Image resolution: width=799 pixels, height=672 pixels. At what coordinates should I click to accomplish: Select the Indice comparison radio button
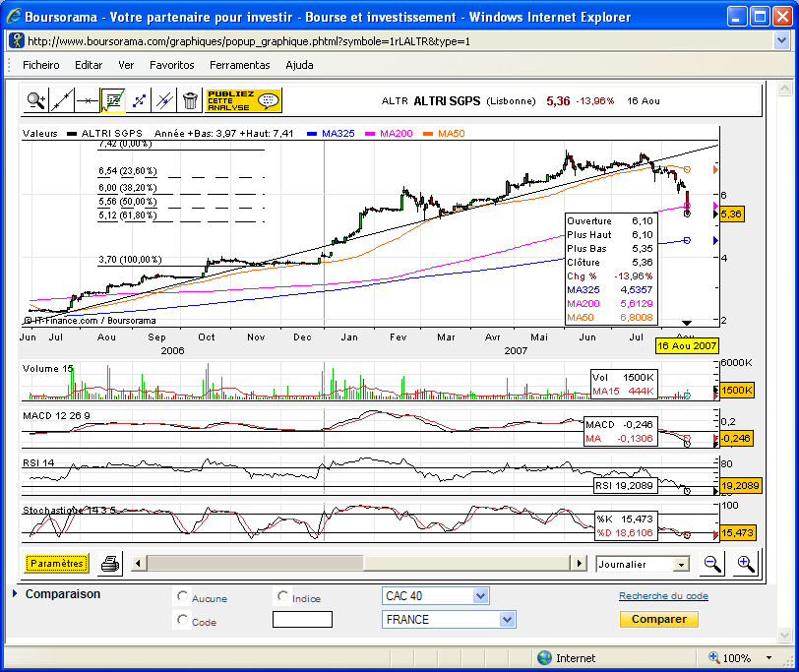pyautogui.click(x=282, y=595)
